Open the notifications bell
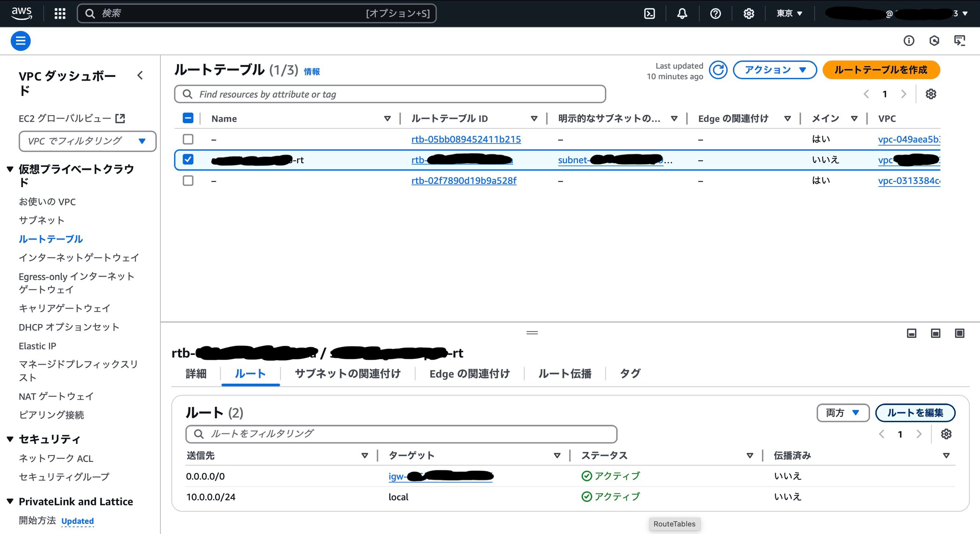Image resolution: width=980 pixels, height=534 pixels. (x=682, y=14)
